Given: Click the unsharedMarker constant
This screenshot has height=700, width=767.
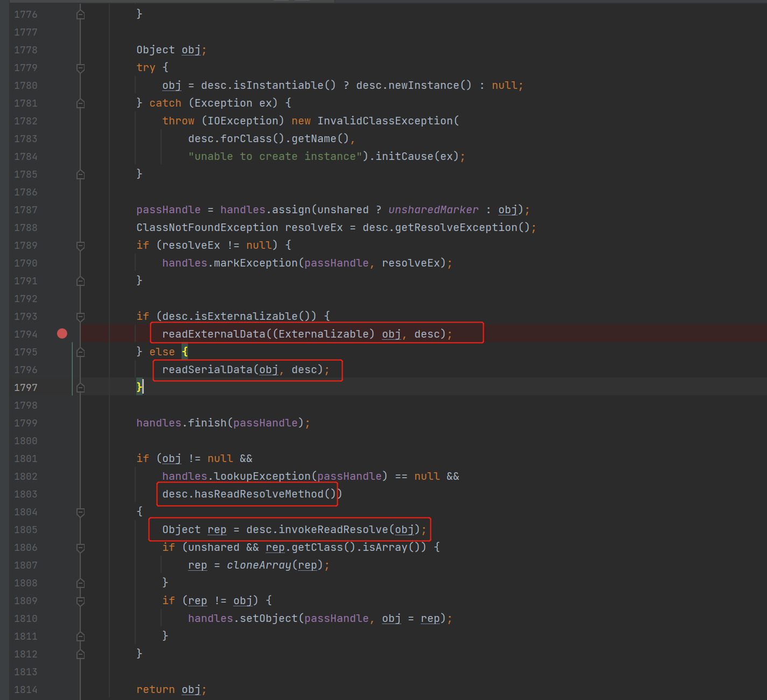Looking at the screenshot, I should point(434,209).
